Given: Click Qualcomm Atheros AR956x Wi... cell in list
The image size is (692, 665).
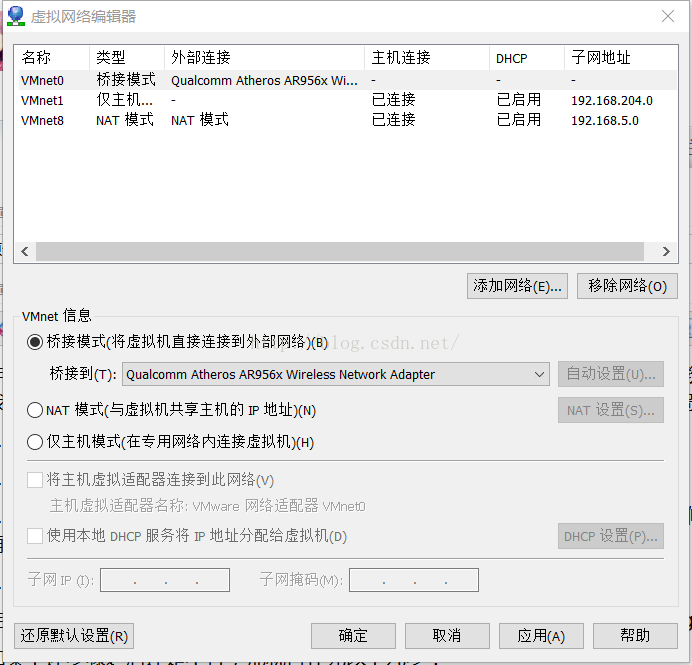Looking at the screenshot, I should (x=264, y=81).
